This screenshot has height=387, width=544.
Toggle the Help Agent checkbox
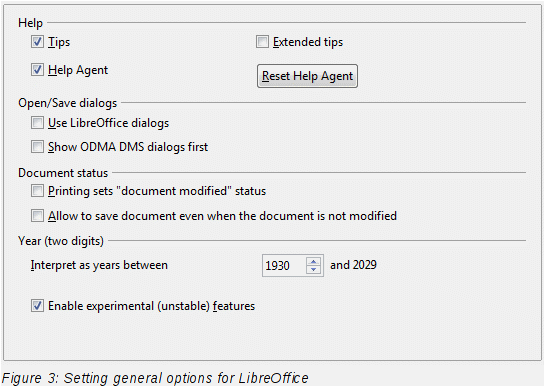click(37, 70)
